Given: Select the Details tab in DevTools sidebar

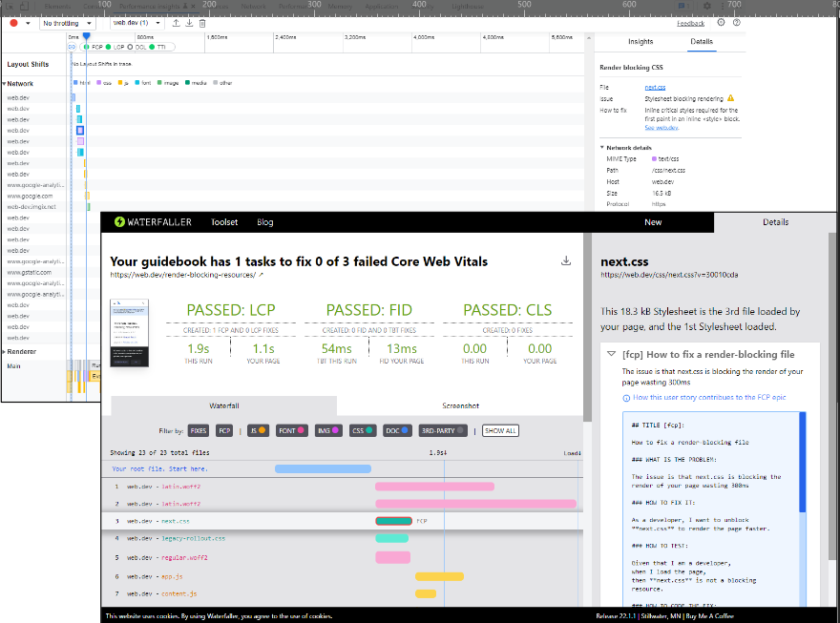Looking at the screenshot, I should pos(702,42).
